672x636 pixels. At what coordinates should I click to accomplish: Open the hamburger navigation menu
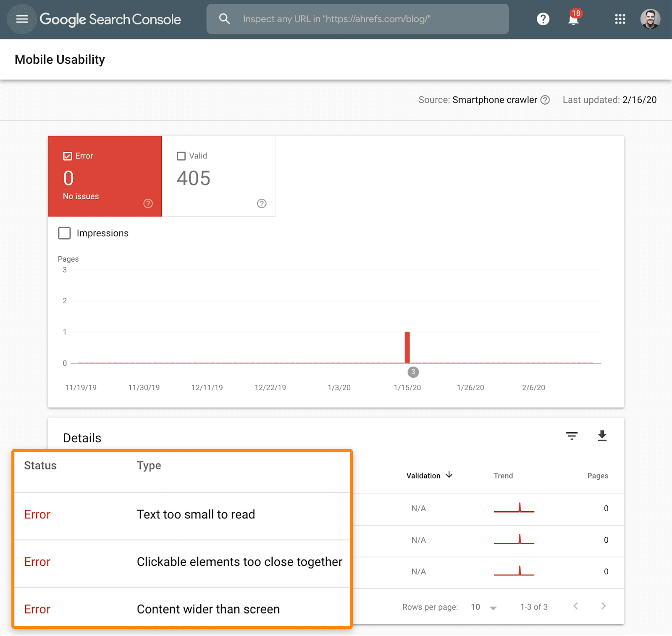22,19
